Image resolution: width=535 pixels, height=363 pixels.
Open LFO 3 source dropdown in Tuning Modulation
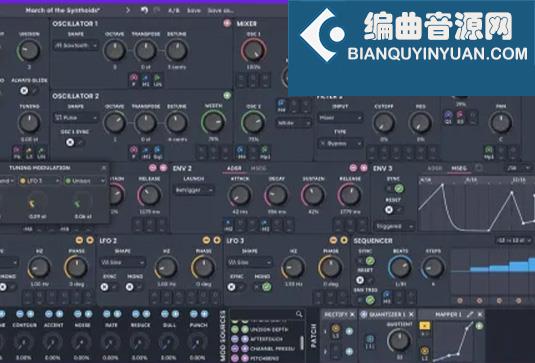tap(39, 180)
